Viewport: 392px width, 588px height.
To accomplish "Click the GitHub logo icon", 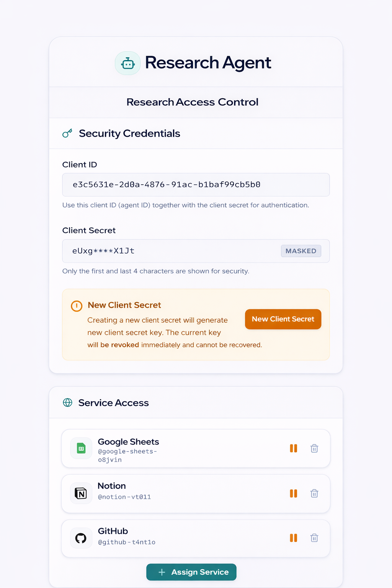I will pyautogui.click(x=81, y=538).
